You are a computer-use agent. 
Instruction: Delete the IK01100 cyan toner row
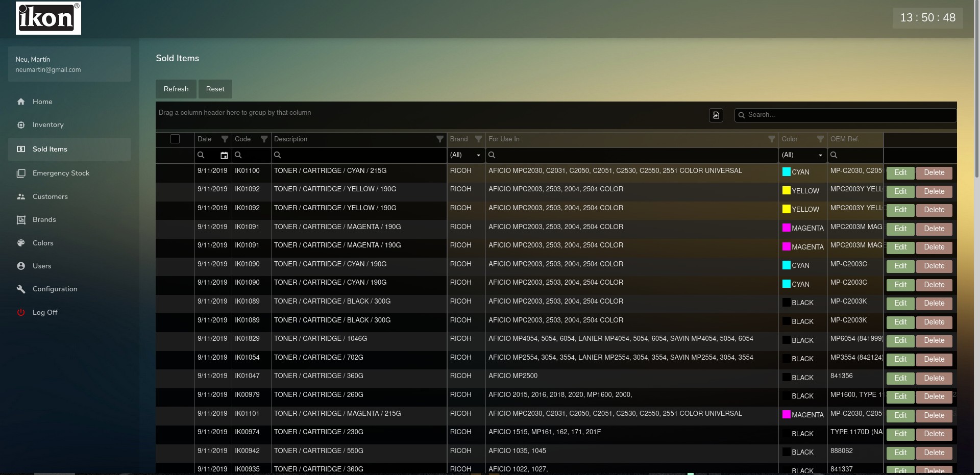tap(934, 173)
